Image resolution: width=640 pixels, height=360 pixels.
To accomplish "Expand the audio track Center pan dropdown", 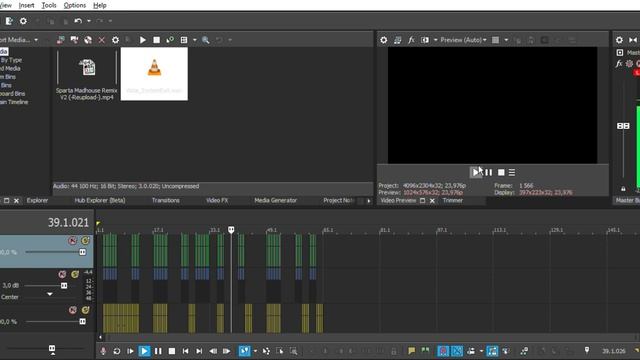I will [x=49, y=294].
